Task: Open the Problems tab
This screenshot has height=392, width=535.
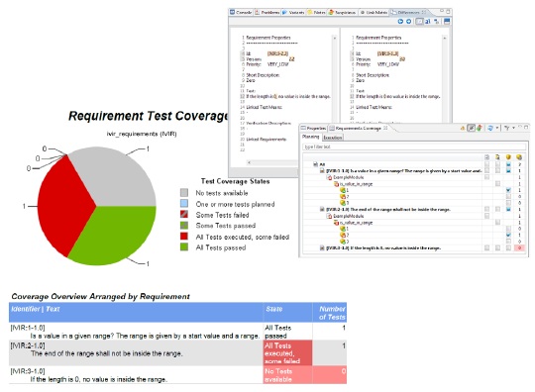Action: 267,12
